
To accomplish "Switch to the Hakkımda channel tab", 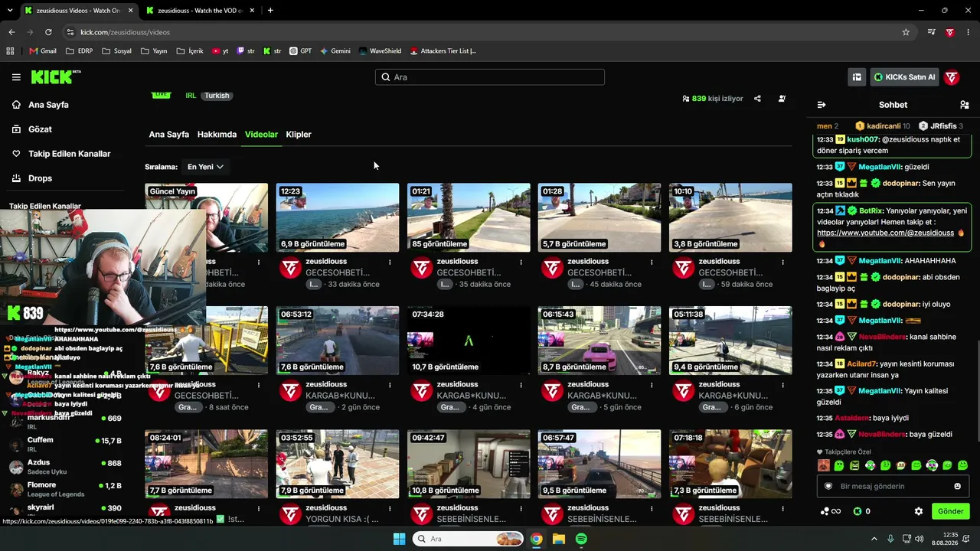I will coord(217,135).
